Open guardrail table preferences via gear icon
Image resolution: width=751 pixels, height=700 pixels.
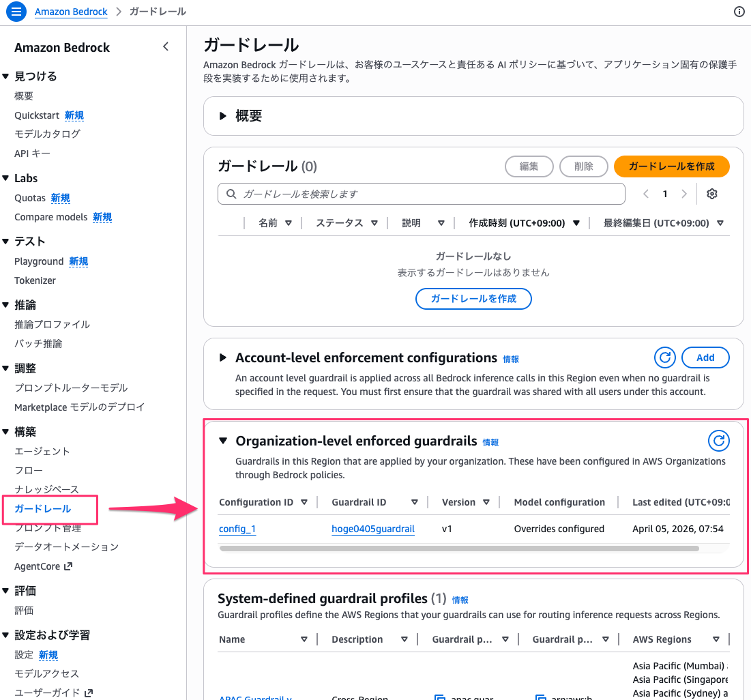coord(711,194)
